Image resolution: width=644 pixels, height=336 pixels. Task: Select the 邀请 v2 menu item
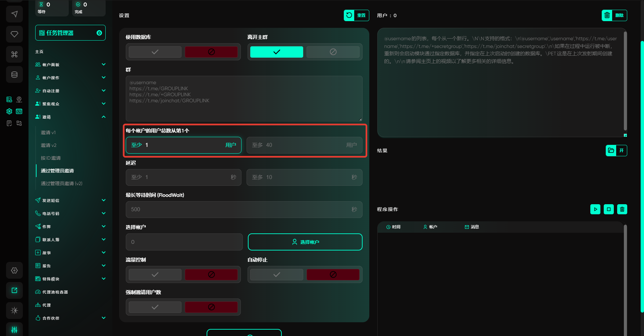click(49, 145)
